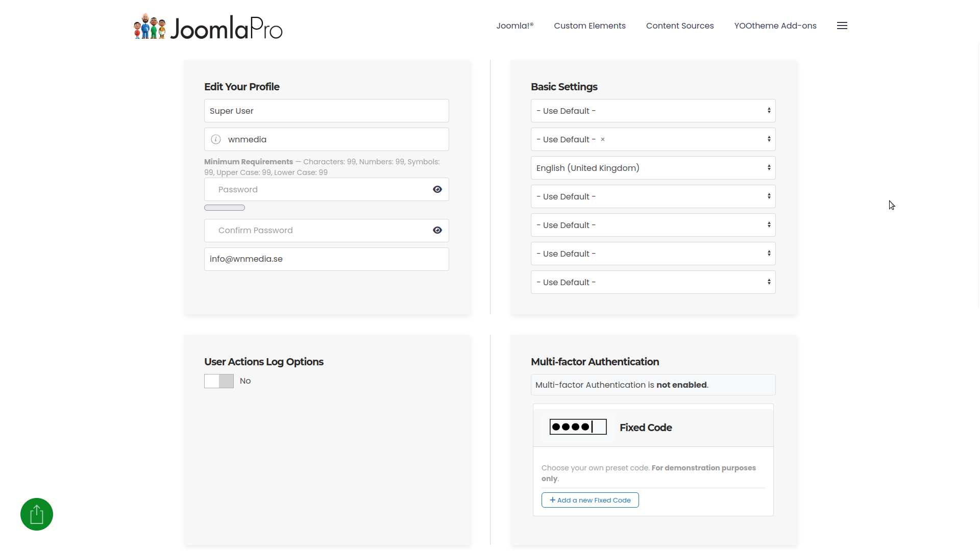This screenshot has width=980, height=551.
Task: Open the English (United Kingdom) language dropdown
Action: pyautogui.click(x=653, y=168)
